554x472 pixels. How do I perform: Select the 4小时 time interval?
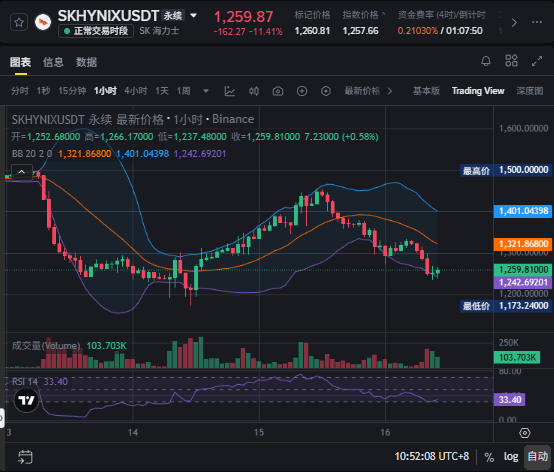(x=136, y=91)
